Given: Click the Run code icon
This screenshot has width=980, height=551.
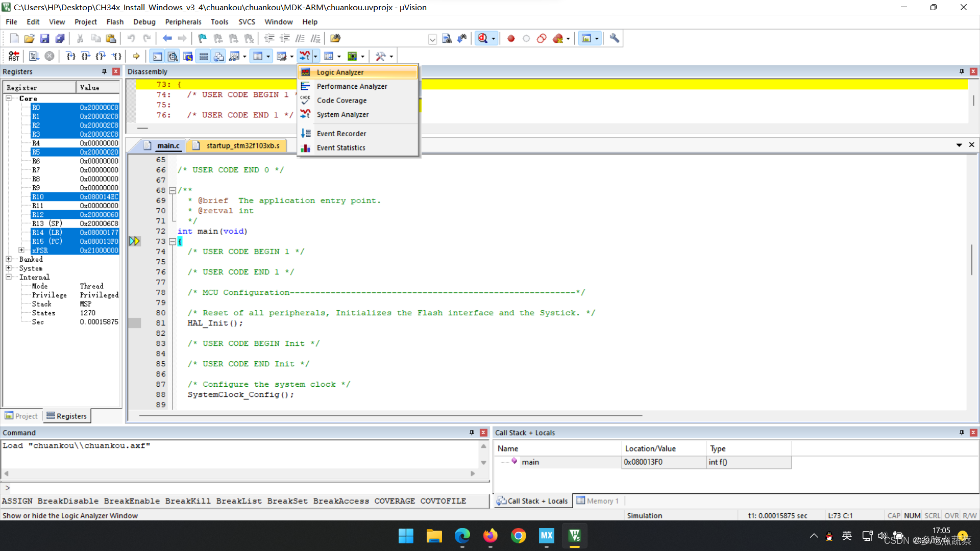Looking at the screenshot, I should [x=34, y=56].
